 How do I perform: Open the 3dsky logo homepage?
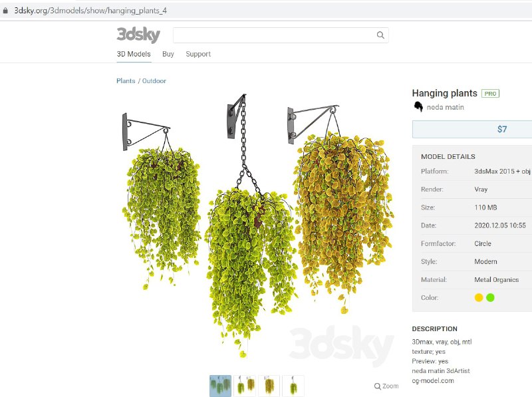tap(138, 35)
